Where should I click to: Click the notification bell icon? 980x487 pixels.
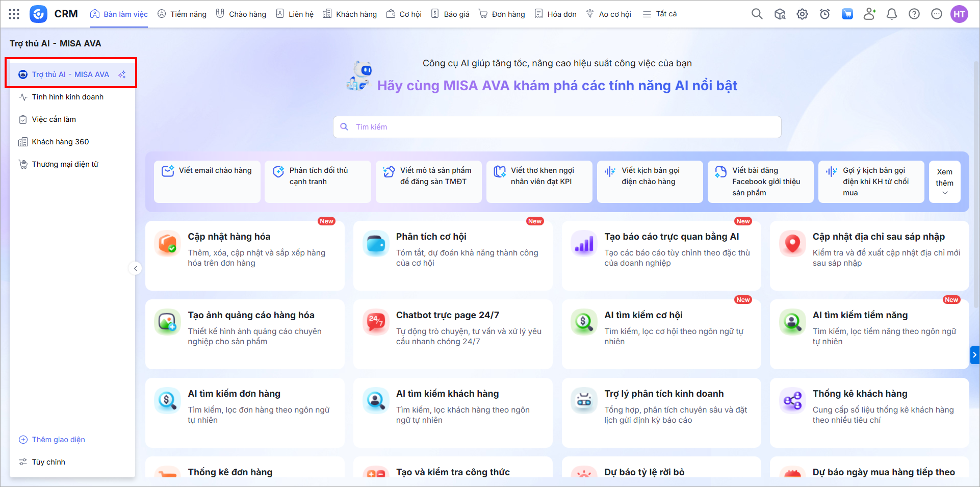(x=891, y=14)
